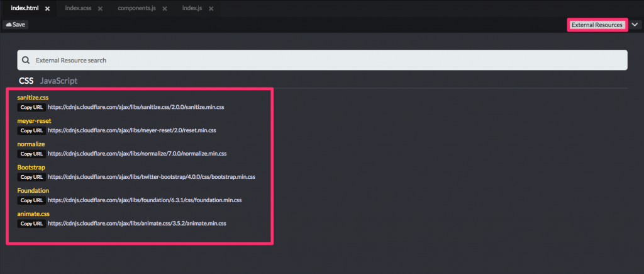This screenshot has height=274, width=644.
Task: Copy URL for sanitize.css
Action: coord(31,107)
